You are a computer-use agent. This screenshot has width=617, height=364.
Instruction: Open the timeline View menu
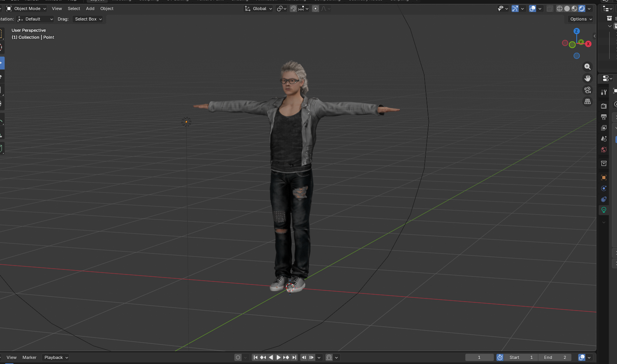tap(12, 357)
